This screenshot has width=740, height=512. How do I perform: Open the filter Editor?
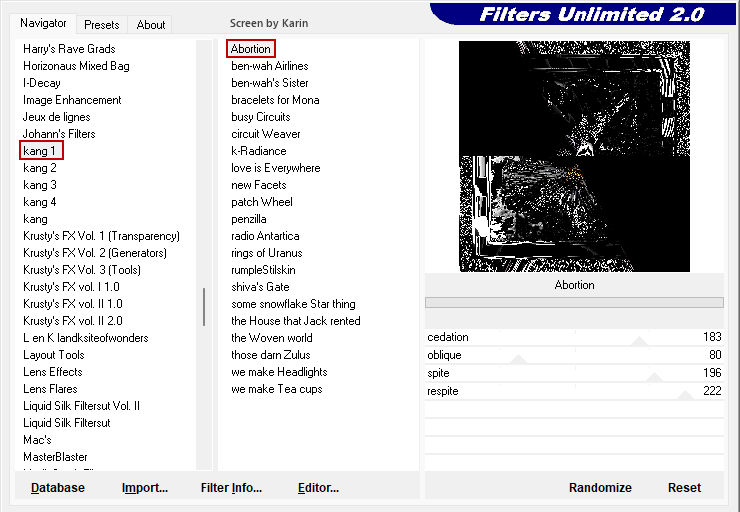coord(318,488)
